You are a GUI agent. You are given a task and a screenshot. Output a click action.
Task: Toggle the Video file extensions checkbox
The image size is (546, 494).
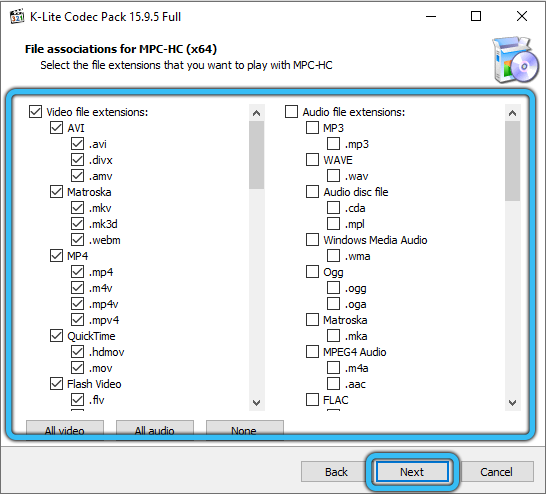coord(36,112)
